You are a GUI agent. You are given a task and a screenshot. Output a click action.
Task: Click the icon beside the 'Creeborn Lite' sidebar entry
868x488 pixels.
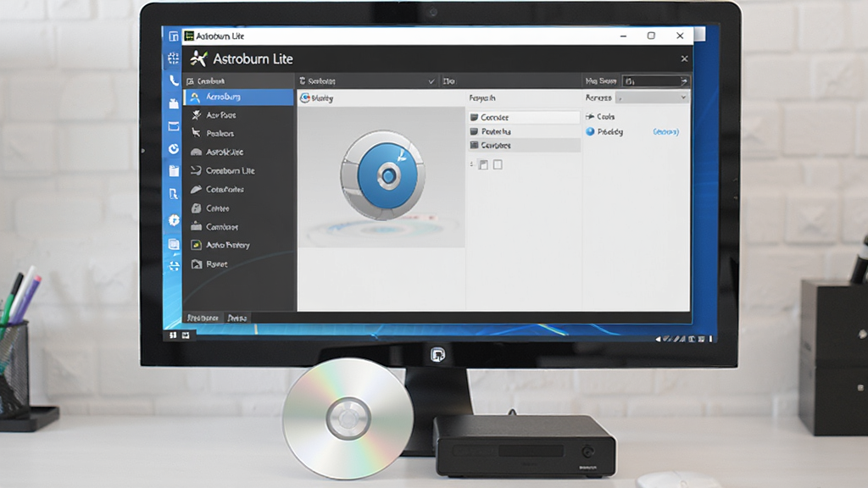pos(196,170)
